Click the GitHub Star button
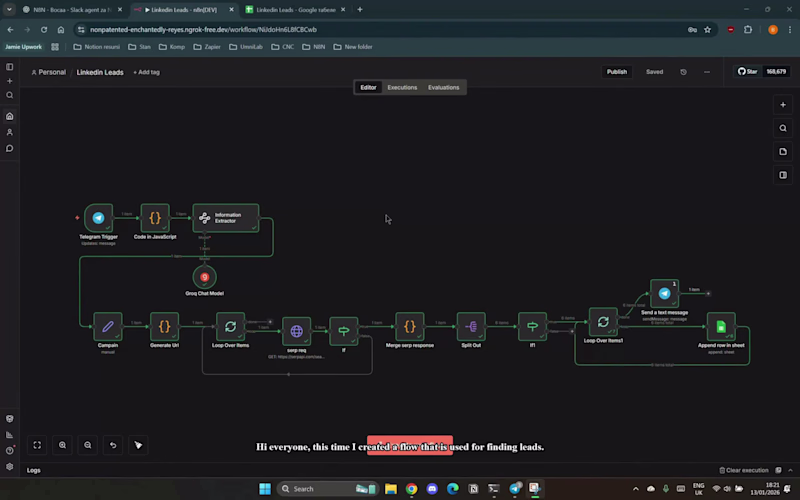Screen dimensions: 800x500 pos(748,71)
